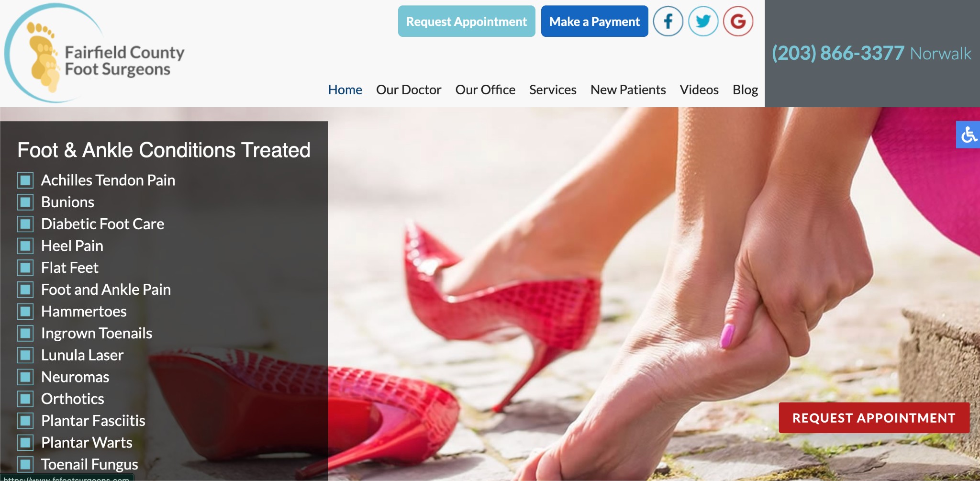Open the Foot and Ankle Pain link
The height and width of the screenshot is (481, 980).
point(106,290)
